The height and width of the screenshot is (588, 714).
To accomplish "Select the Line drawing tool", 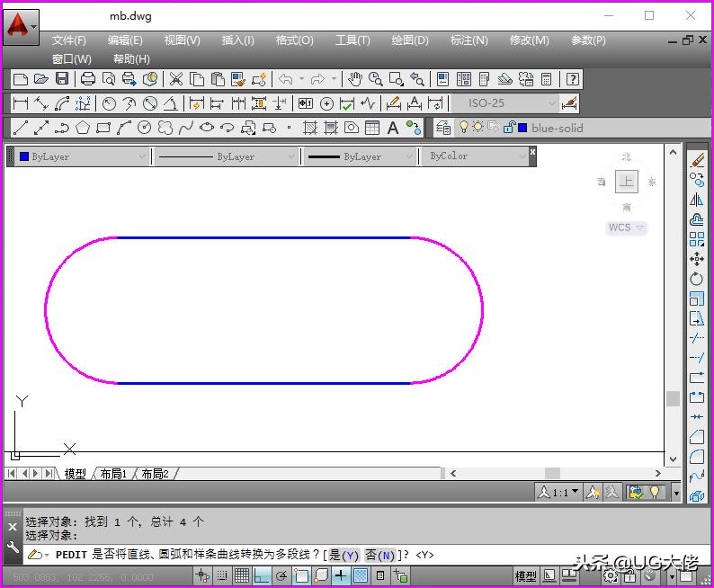I will 21,128.
